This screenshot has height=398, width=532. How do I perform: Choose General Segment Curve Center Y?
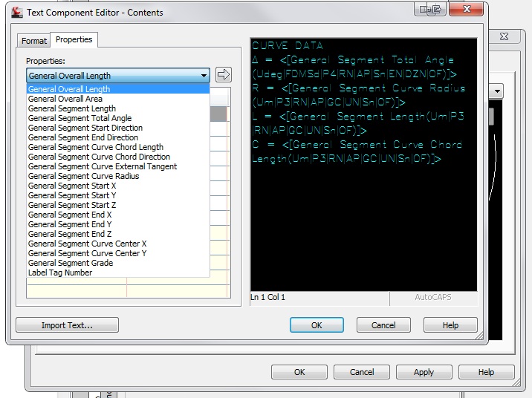click(x=117, y=253)
